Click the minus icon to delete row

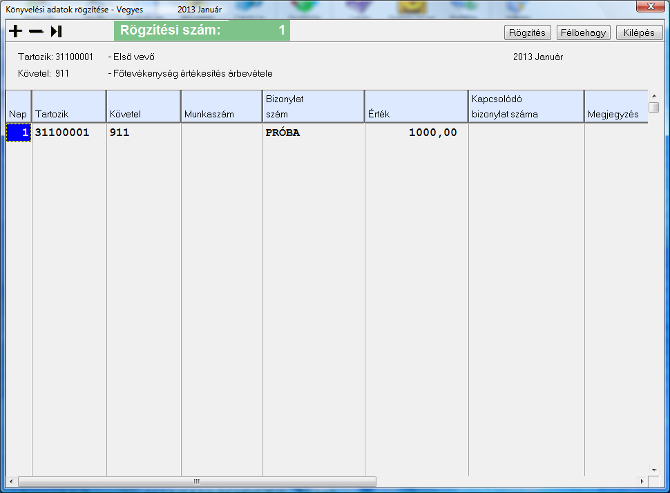tap(36, 32)
